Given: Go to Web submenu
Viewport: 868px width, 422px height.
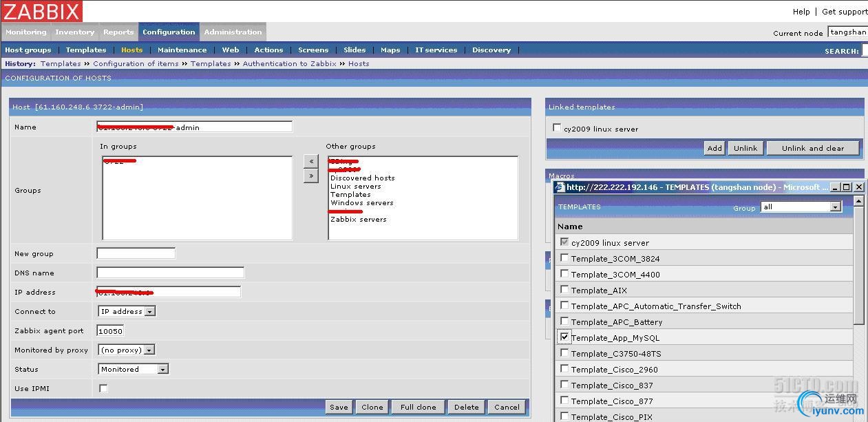Looking at the screenshot, I should click(231, 50).
